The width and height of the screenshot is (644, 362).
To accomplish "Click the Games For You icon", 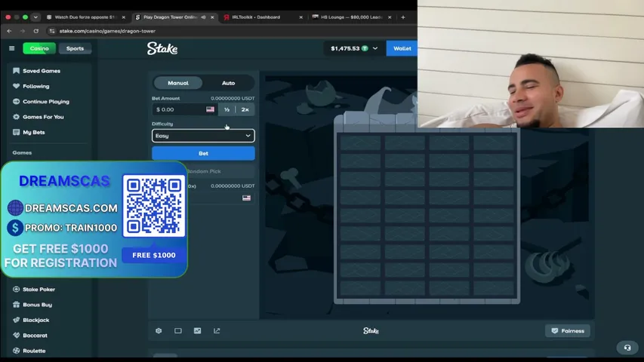I will click(16, 117).
